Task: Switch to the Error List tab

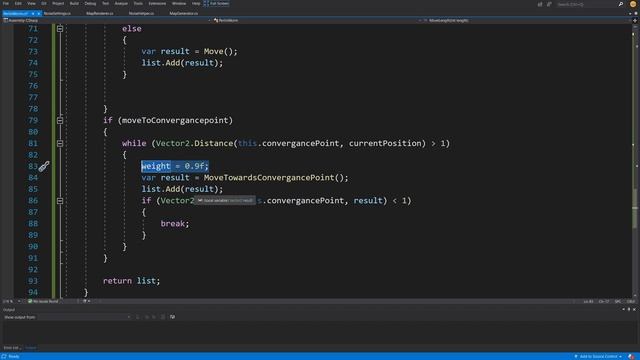Action: [11, 348]
